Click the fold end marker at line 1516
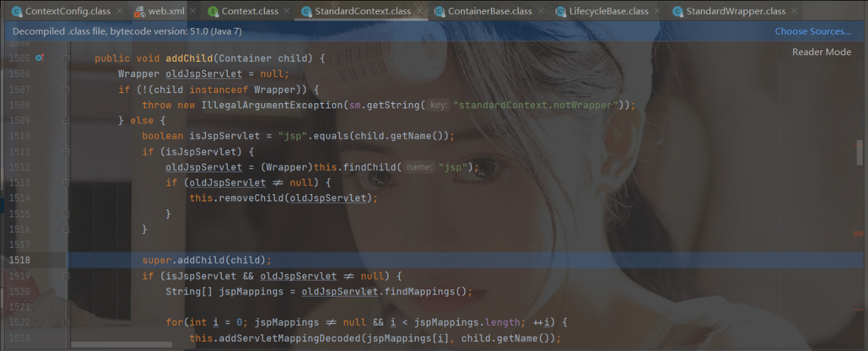 click(x=66, y=229)
